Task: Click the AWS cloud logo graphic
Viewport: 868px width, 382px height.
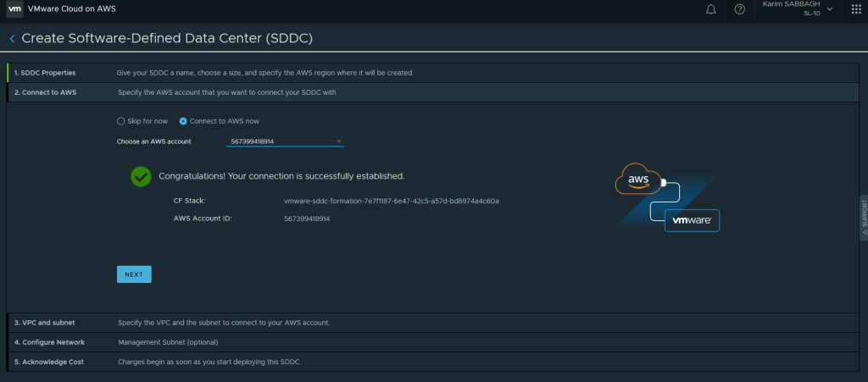Action: tap(638, 179)
